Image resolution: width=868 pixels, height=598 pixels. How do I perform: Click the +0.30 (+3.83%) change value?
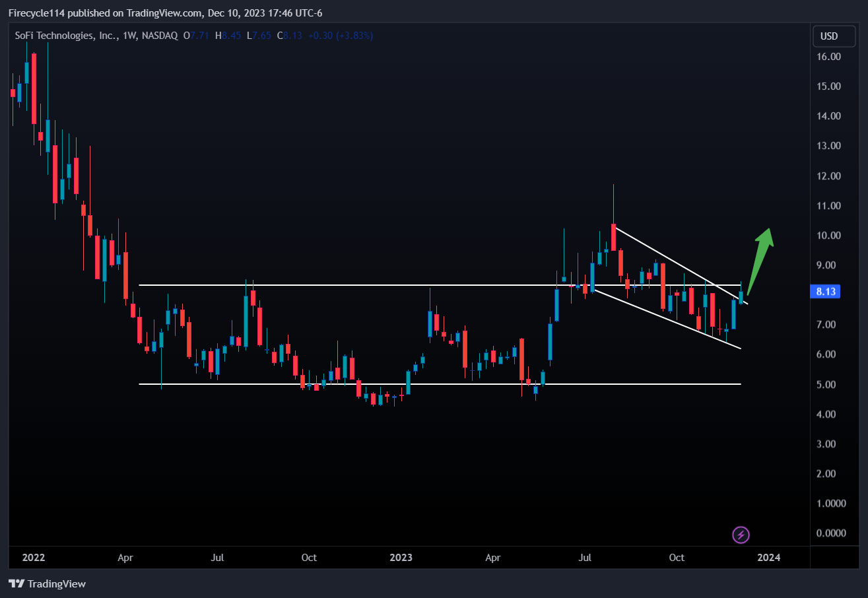(x=340, y=36)
